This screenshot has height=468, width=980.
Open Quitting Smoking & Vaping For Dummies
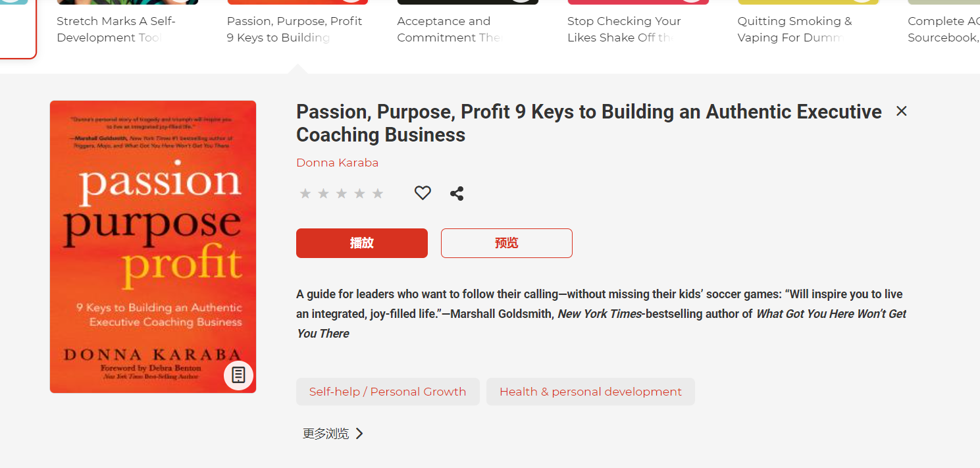point(794,30)
